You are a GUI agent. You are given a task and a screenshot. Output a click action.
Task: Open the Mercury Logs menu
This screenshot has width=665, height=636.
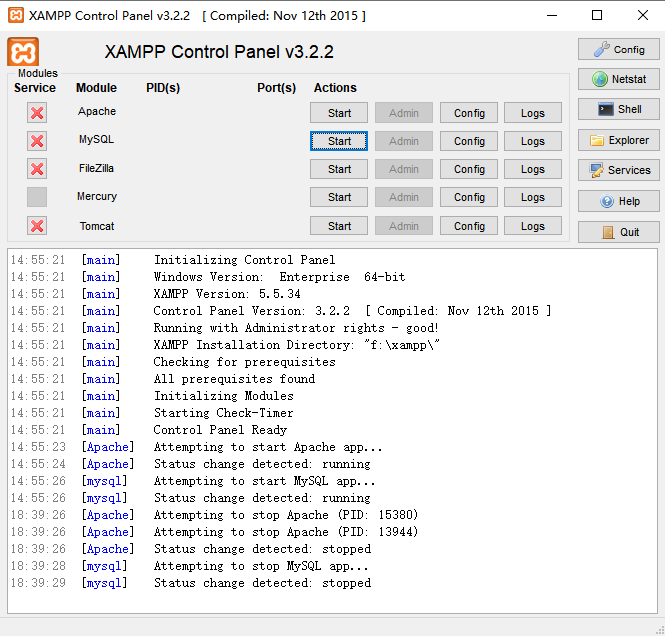click(533, 197)
